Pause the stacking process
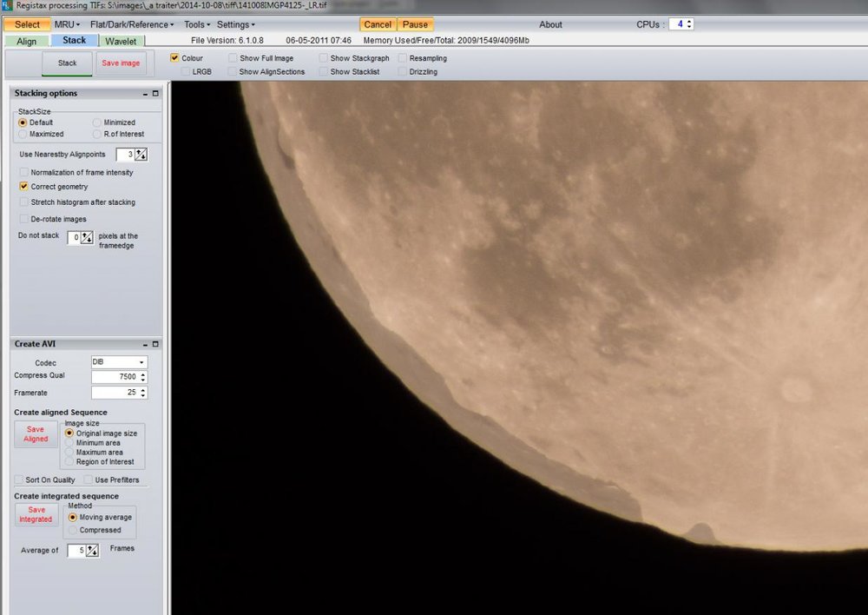Screen dimensions: 868x615 [415, 24]
